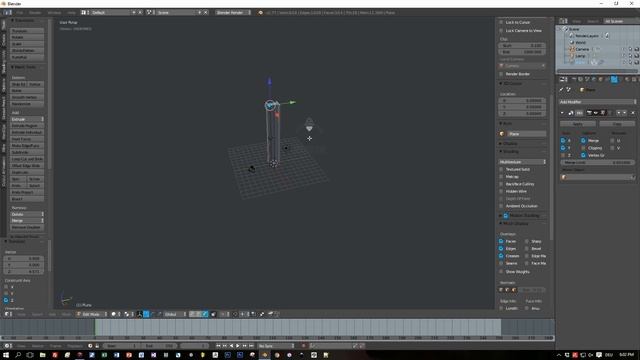Toggle Mirror modifier Clipping checkbox
Screen dimensions: 640x360
(583, 148)
